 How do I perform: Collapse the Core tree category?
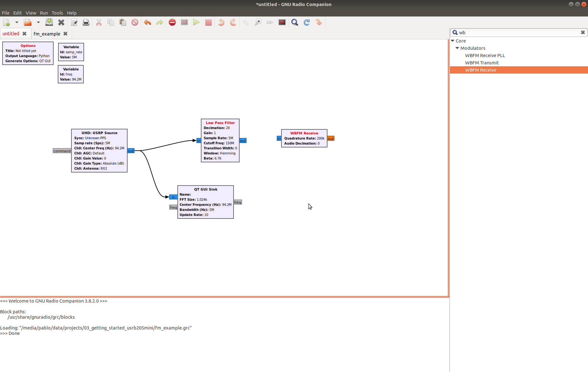coord(453,41)
